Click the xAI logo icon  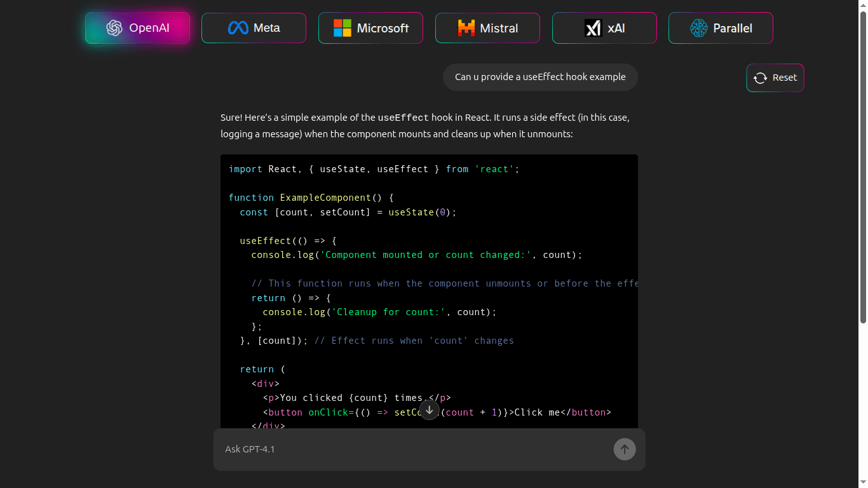(x=593, y=27)
